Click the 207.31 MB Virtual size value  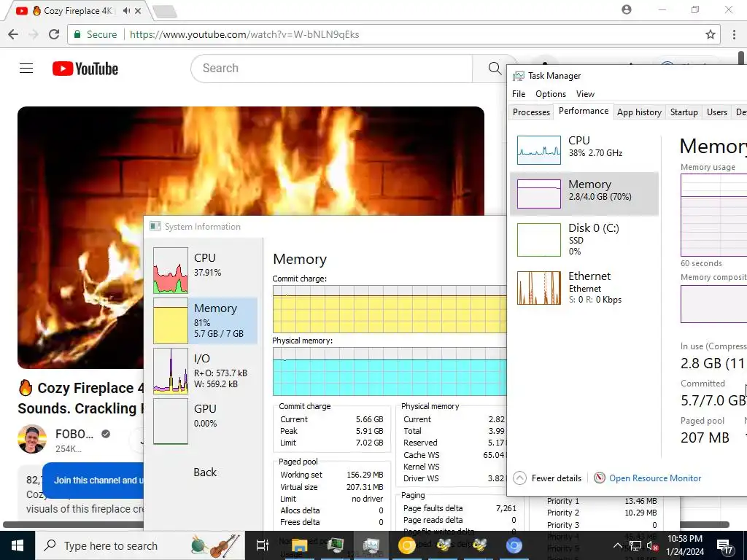click(365, 487)
